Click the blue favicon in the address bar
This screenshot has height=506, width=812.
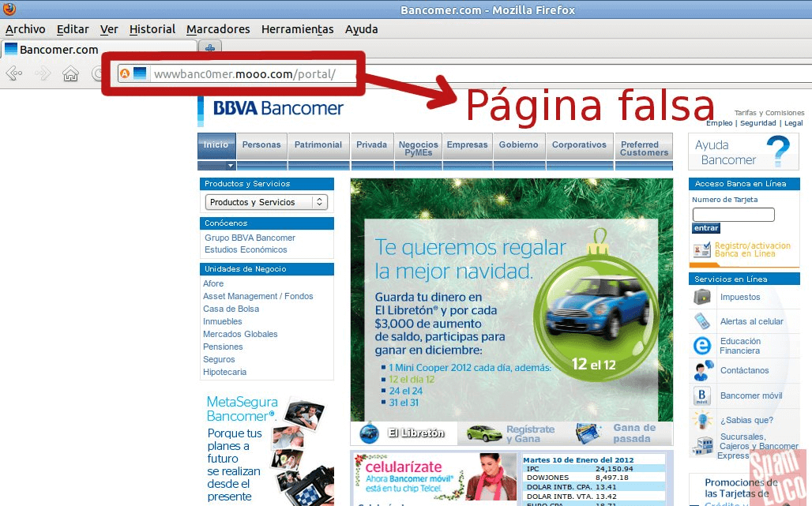pyautogui.click(x=140, y=73)
